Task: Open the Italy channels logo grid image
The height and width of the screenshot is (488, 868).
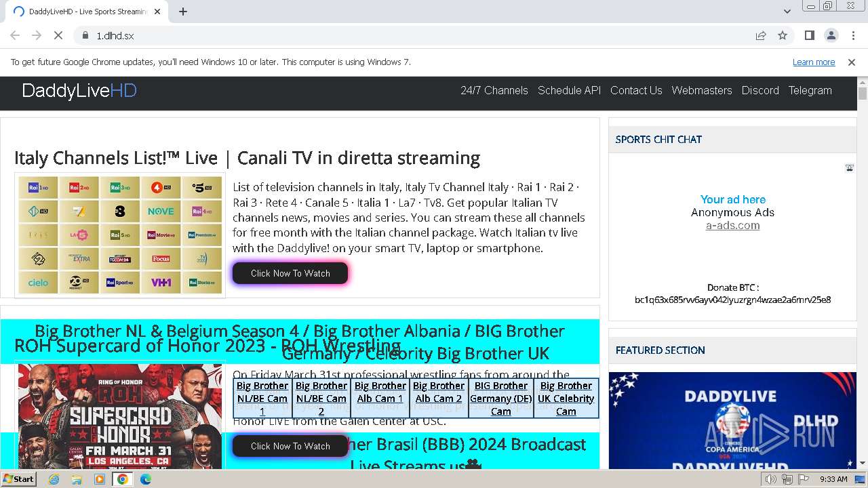Action: [x=120, y=235]
